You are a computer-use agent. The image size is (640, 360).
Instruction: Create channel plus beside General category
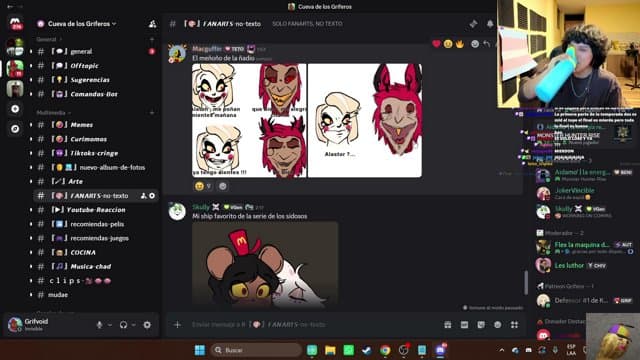point(152,40)
